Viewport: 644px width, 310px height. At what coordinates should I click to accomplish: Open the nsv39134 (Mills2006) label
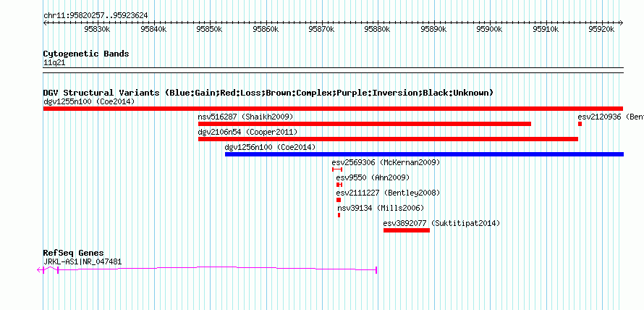pyautogui.click(x=381, y=208)
